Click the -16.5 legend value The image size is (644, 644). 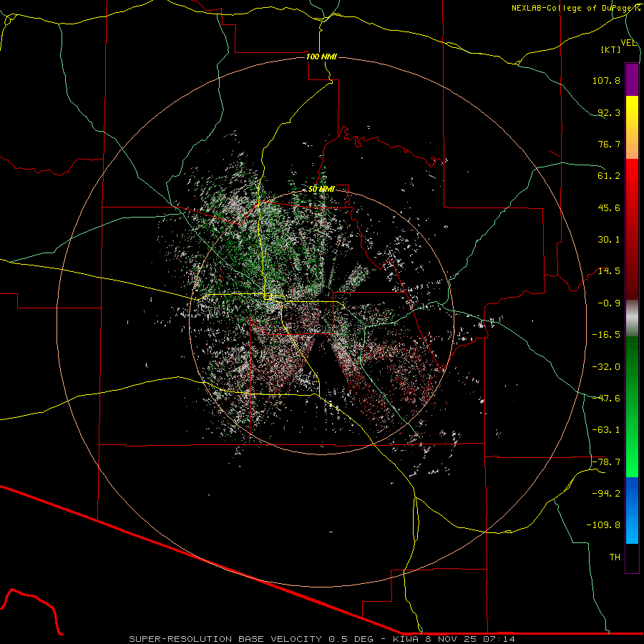coord(606,335)
